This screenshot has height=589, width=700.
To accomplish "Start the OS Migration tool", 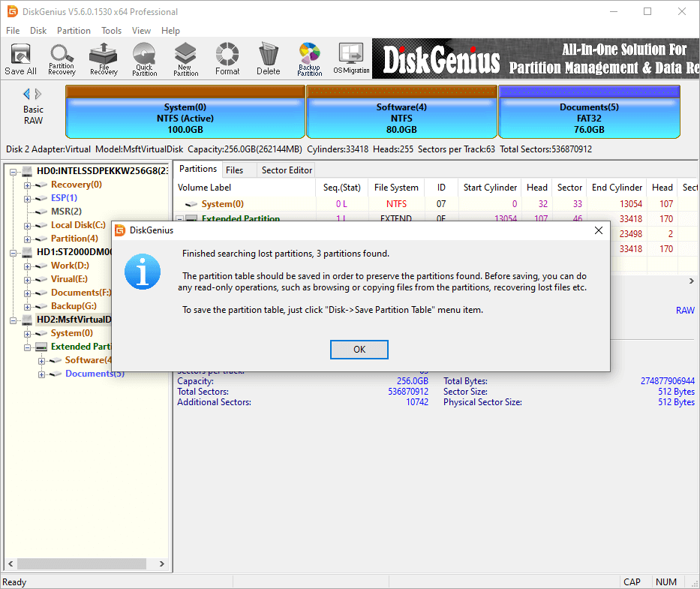I will (351, 59).
